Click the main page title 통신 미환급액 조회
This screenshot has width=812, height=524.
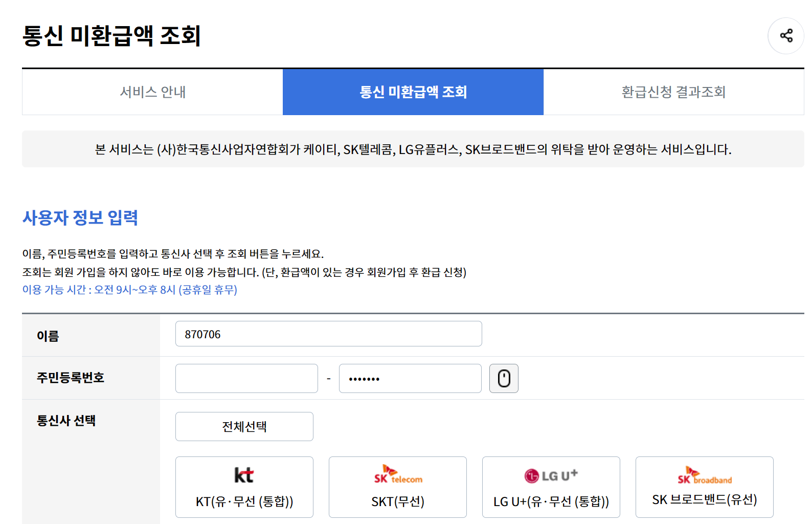point(111,36)
